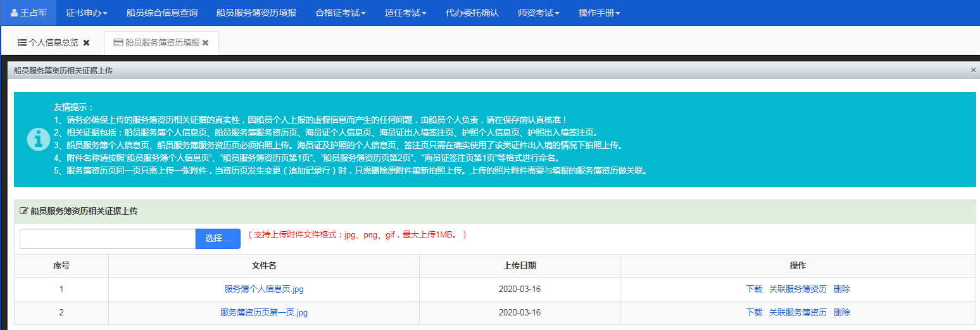The image size is (980, 330).
Task: Open the 合格证考试 dropdown menu
Action: pos(341,13)
